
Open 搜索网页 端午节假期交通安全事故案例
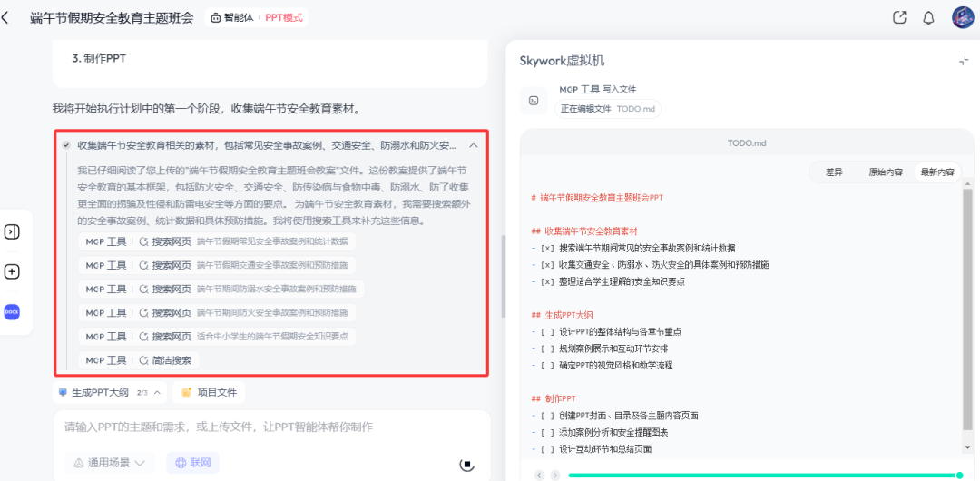click(x=217, y=265)
